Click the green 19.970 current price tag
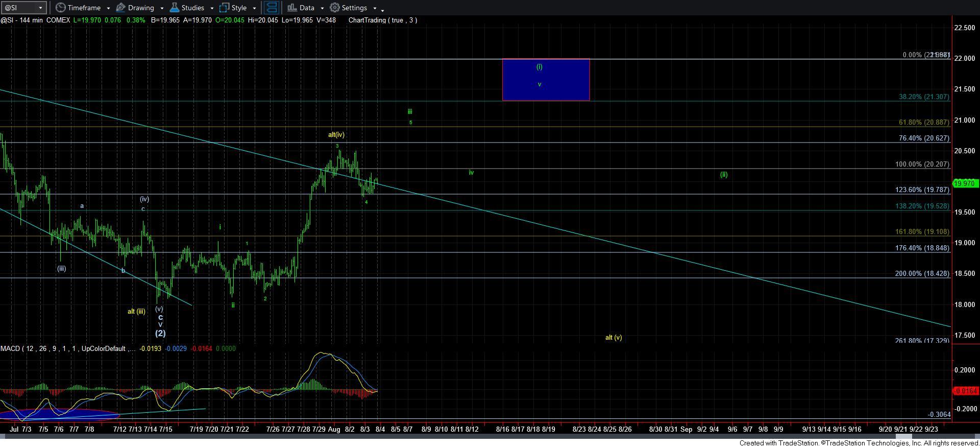This screenshot has height=447, width=980. click(x=964, y=183)
